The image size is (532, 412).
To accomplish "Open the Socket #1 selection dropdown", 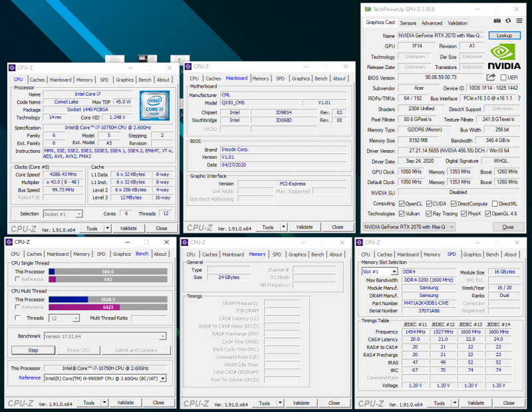I will pos(63,214).
